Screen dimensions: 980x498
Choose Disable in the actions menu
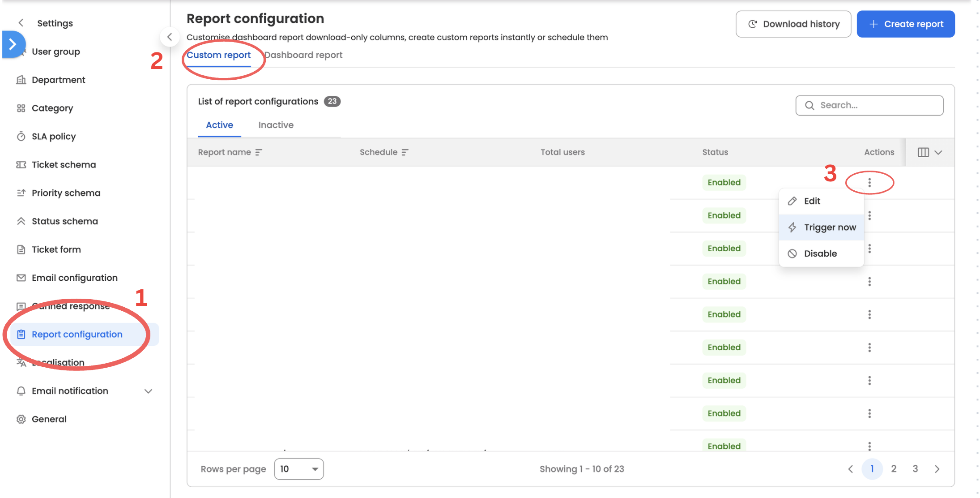coord(820,253)
